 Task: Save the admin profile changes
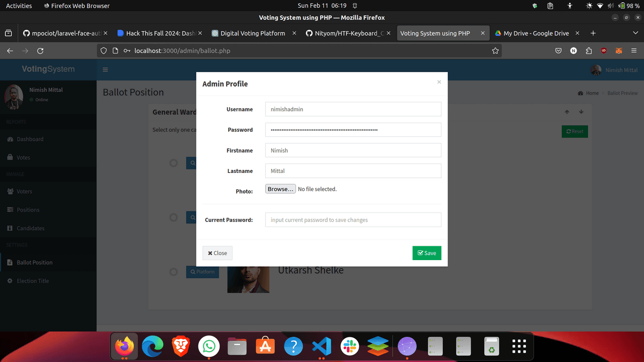tap(427, 253)
